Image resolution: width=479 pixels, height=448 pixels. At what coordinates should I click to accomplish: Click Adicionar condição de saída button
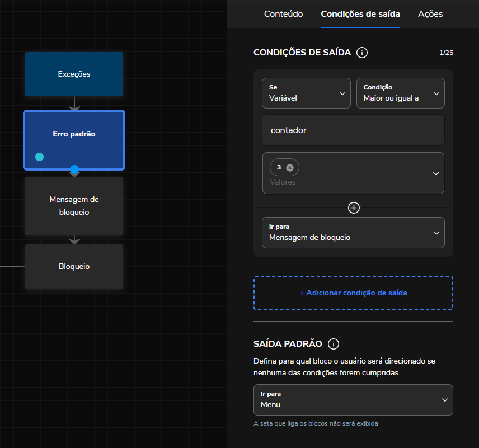tap(353, 293)
